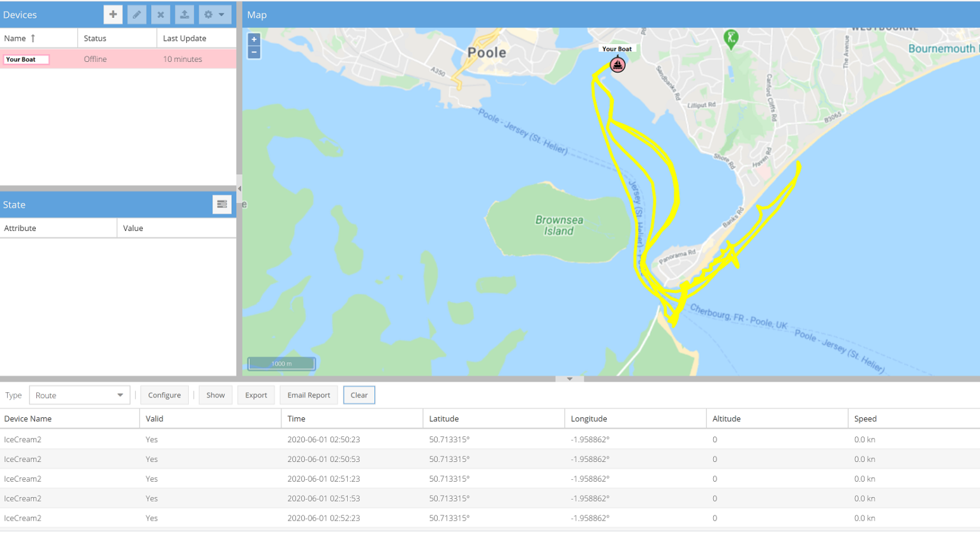Expand the settings gear dropdown arrow

click(222, 14)
